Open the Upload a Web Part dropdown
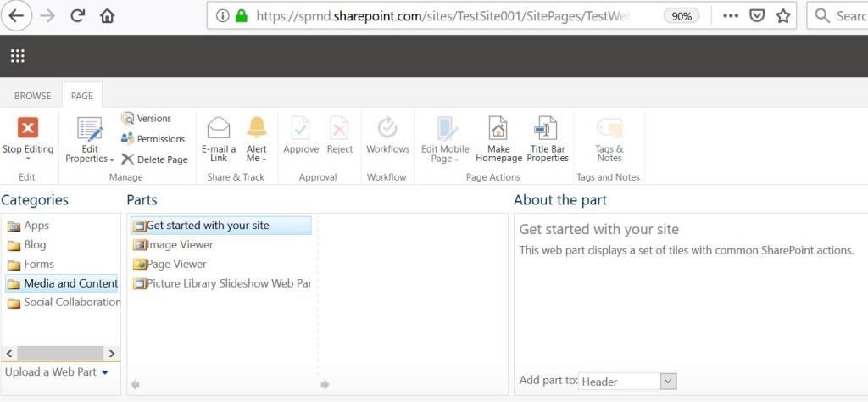Viewport: 868px width, 402px height. (57, 372)
